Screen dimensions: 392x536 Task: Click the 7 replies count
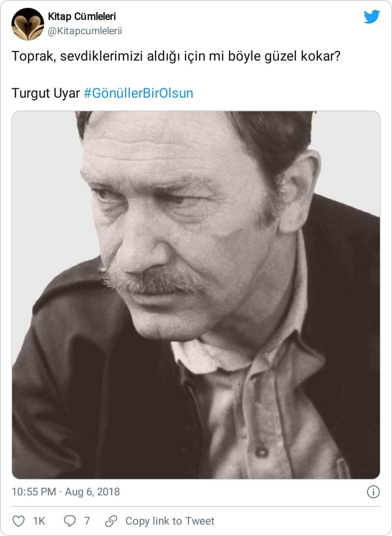(87, 521)
